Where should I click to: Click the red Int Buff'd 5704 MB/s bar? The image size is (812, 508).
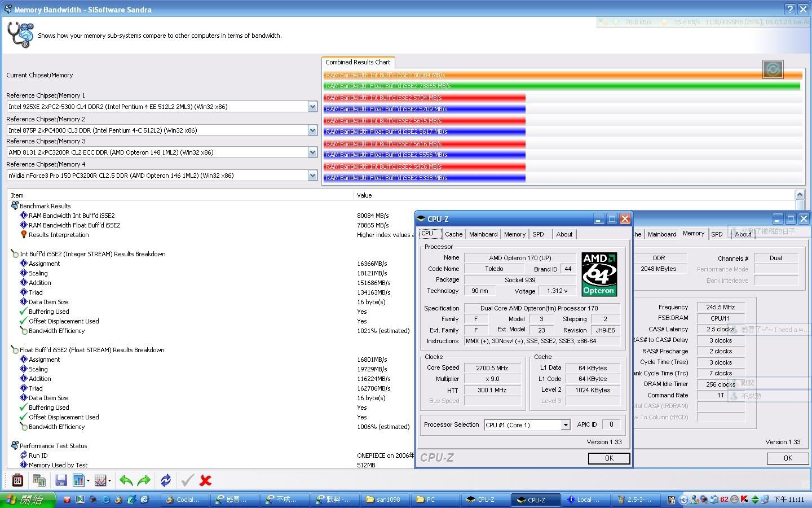pyautogui.click(x=425, y=98)
